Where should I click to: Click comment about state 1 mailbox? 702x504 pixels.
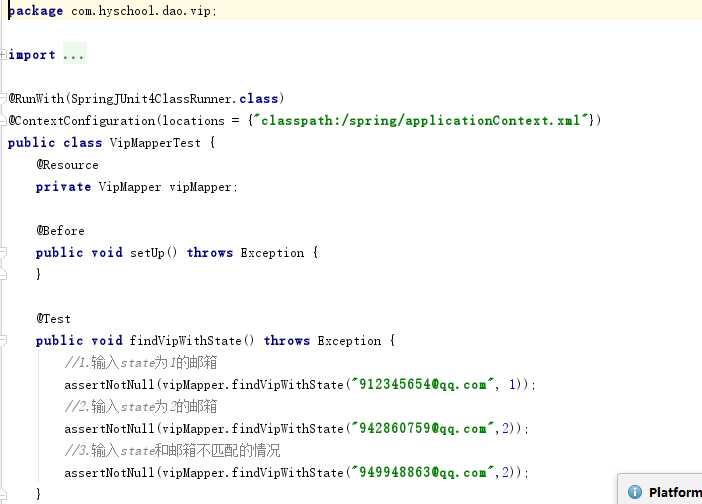tap(141, 362)
